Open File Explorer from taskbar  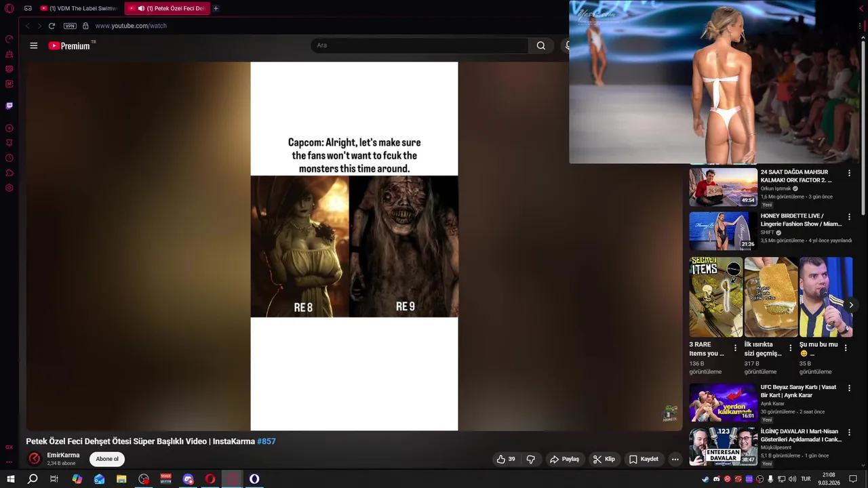coord(121,479)
